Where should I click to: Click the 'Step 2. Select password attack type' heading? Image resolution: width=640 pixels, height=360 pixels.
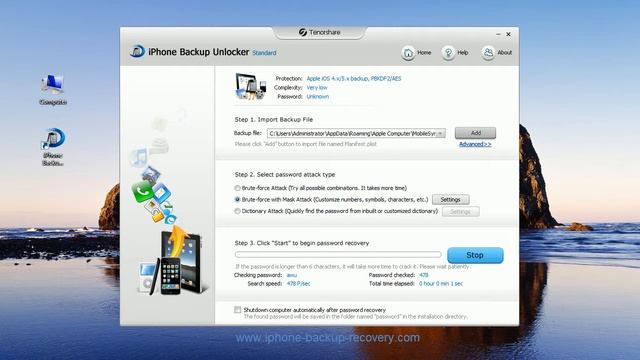285,174
